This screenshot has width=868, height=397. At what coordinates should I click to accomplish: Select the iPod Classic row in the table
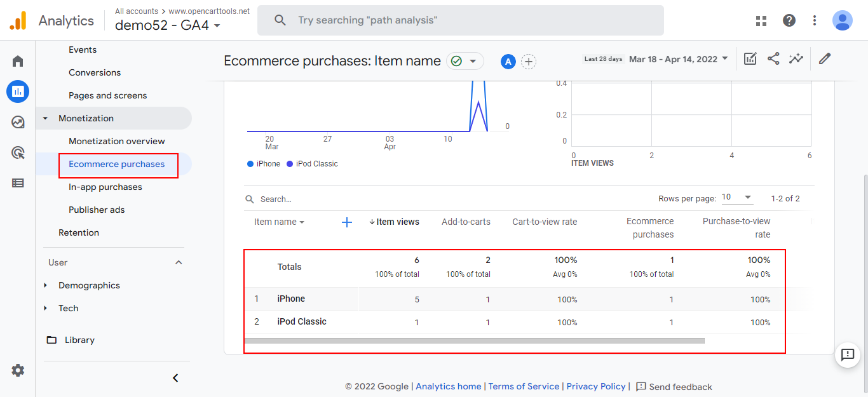tap(514, 322)
